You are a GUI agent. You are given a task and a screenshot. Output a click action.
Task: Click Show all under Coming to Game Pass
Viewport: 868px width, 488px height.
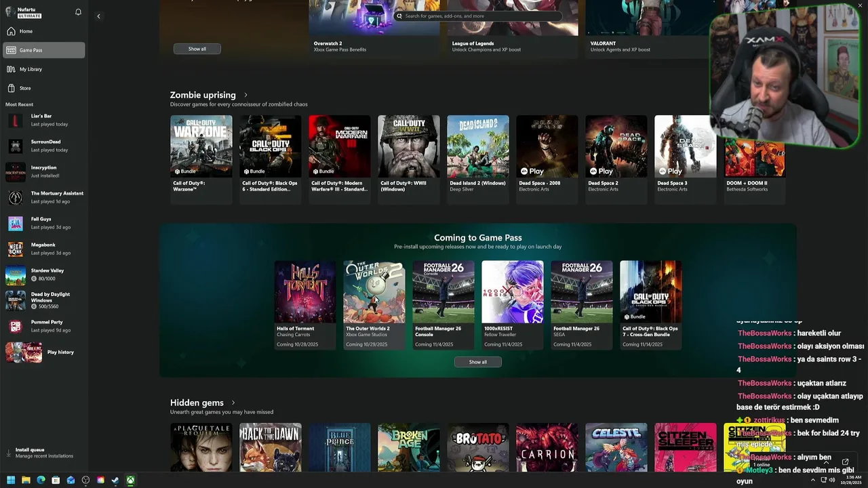478,362
